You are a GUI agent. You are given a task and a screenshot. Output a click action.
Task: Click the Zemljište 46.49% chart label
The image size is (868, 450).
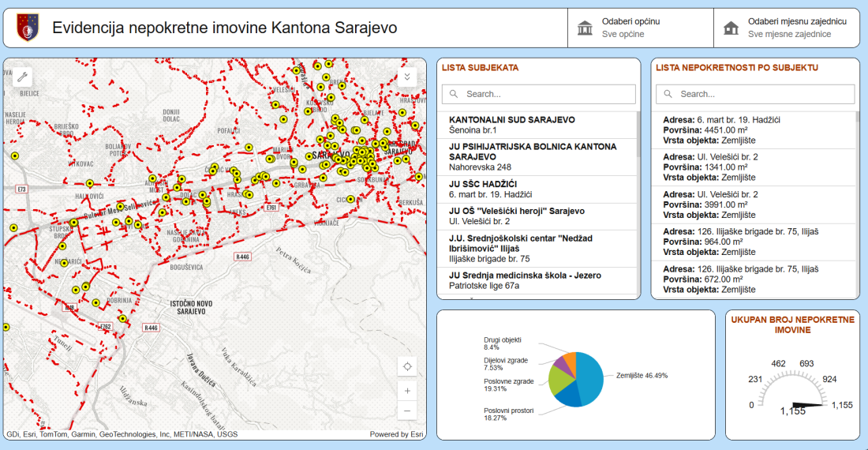[x=642, y=375]
